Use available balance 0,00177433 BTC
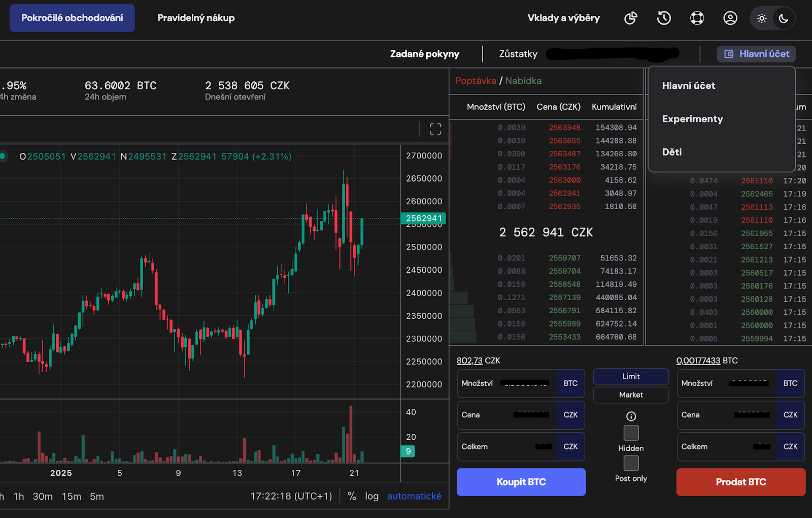The image size is (812, 518). tap(707, 361)
